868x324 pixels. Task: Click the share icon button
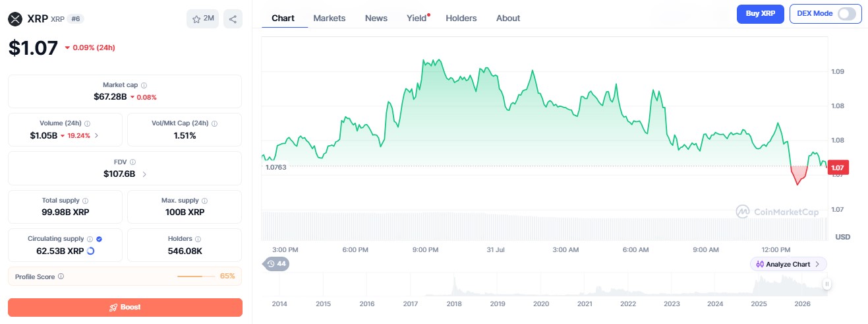[233, 18]
